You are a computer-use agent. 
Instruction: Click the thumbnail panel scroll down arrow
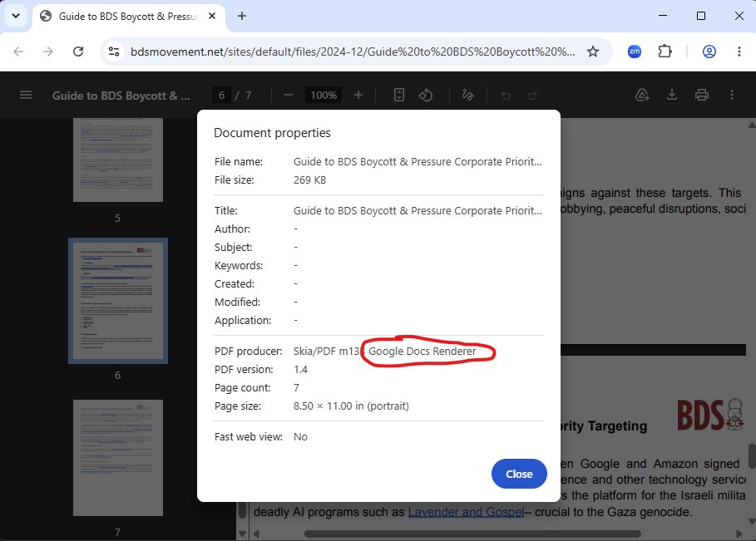click(243, 534)
